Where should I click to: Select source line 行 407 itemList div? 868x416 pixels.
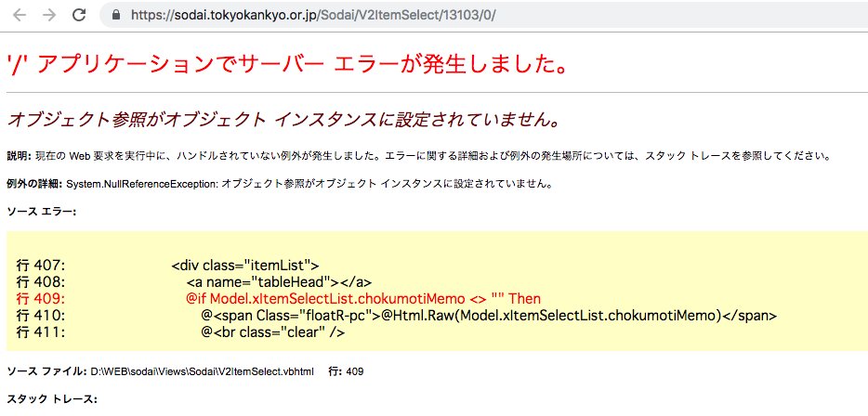[x=168, y=265]
